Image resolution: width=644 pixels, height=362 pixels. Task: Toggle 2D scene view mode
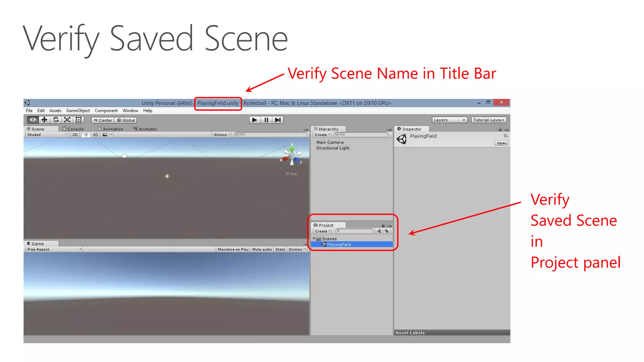tap(75, 134)
